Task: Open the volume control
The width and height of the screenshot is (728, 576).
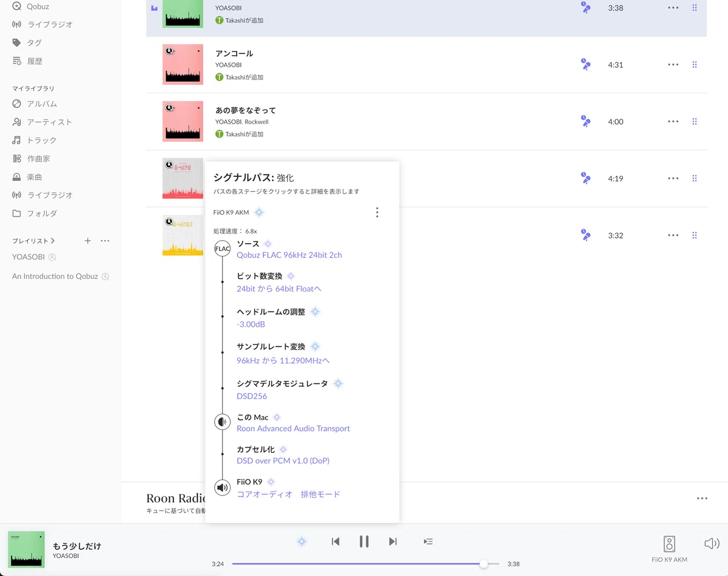Action: 712,543
